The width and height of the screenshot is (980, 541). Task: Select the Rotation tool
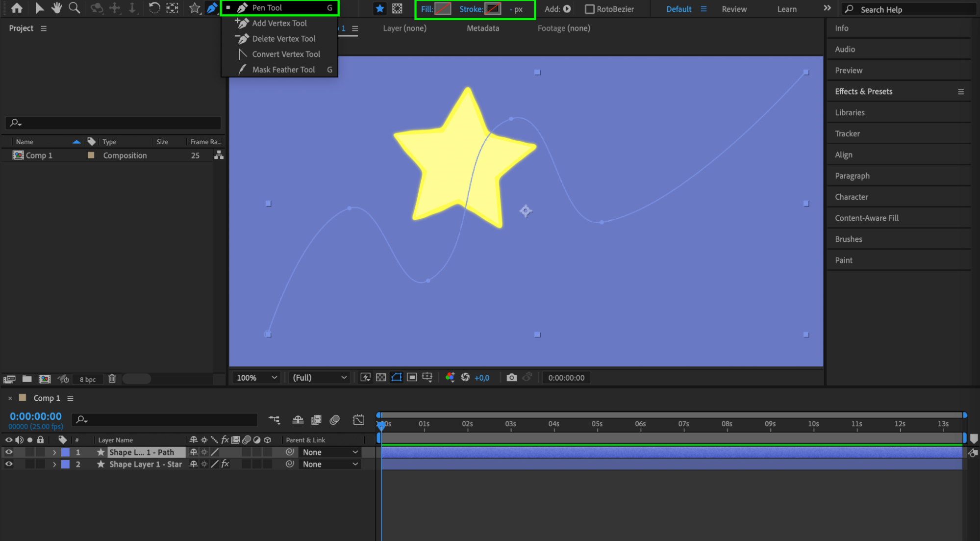coord(154,8)
